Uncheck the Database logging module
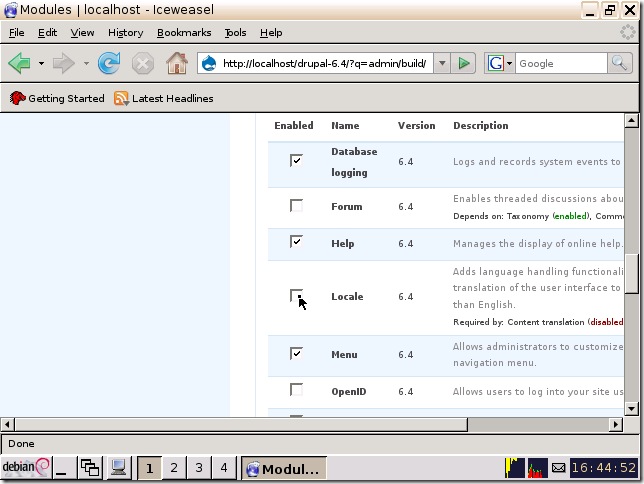Image resolution: width=644 pixels, height=484 pixels. [x=296, y=160]
